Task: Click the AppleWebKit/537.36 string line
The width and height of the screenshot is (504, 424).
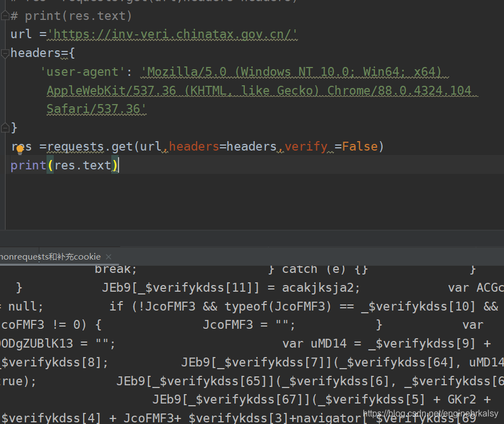Action: 259,91
